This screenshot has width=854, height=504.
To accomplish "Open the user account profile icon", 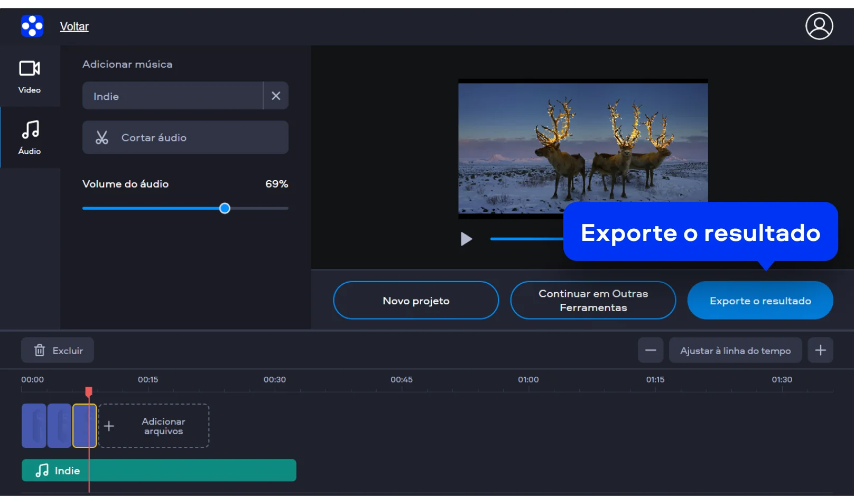I will [819, 26].
